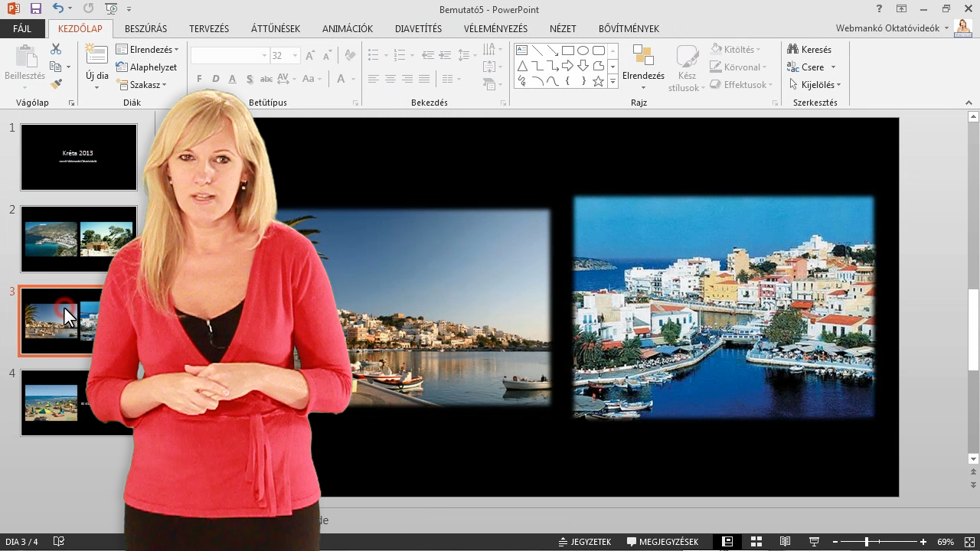980x551 pixels.
Task: Click the zoom slider handle
Action: pyautogui.click(x=867, y=542)
